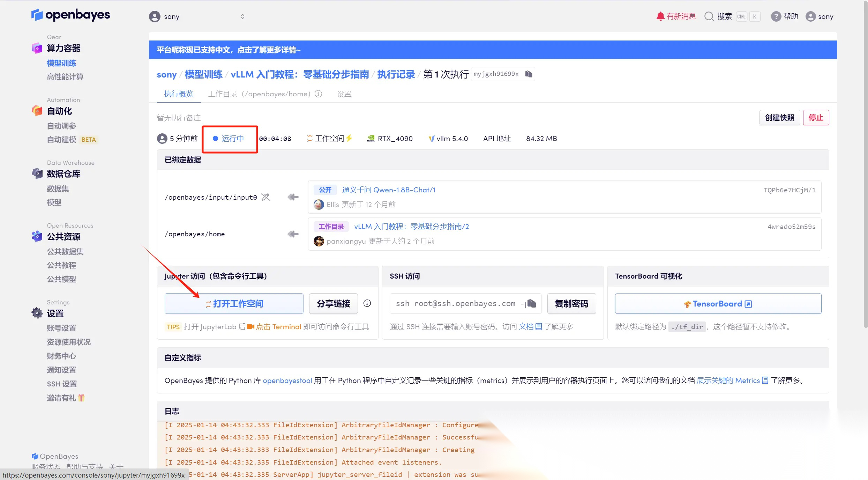Open the search box magnifier
The image size is (868, 480).
coord(709,16)
